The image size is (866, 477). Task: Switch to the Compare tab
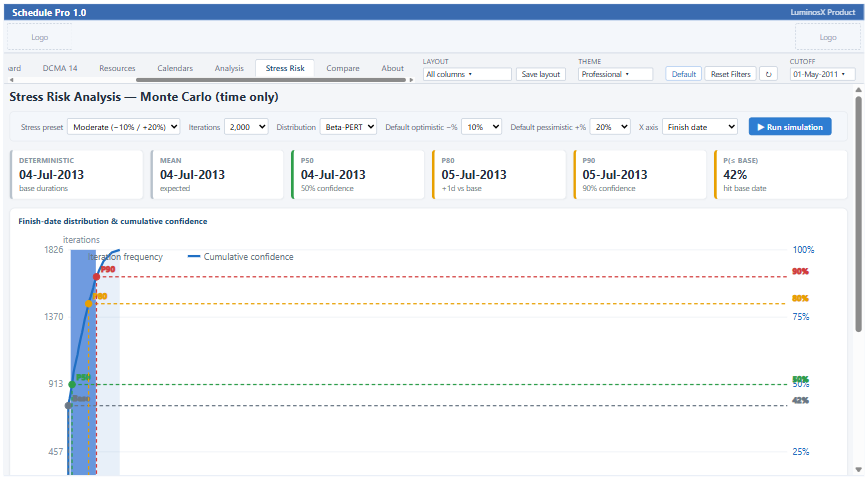pos(342,68)
